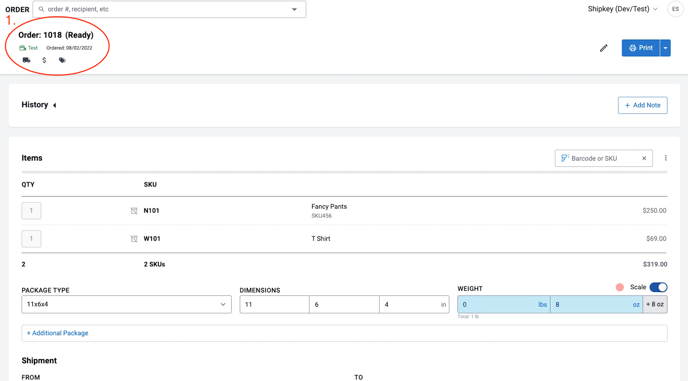Click the tag icon under order header
Image resolution: width=688 pixels, height=381 pixels.
pos(62,60)
